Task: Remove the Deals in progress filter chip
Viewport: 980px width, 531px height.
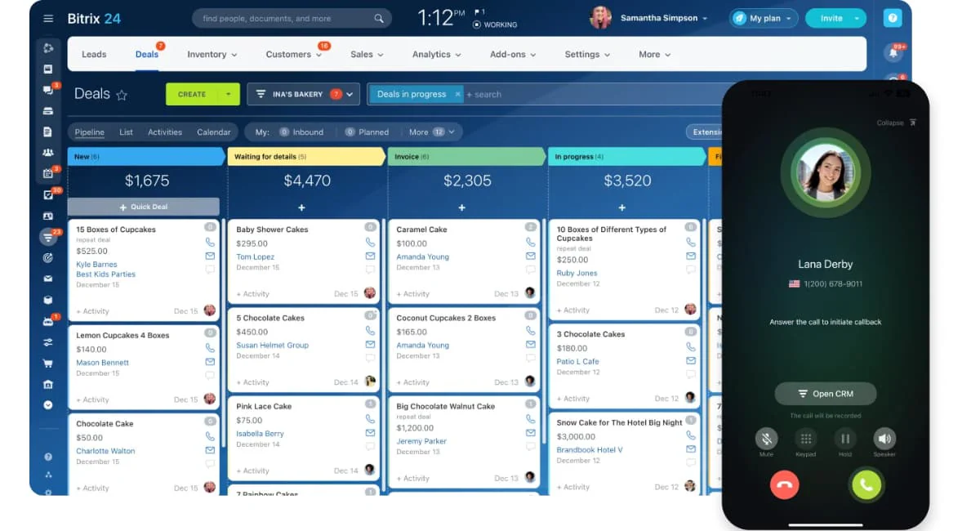Action: pos(457,94)
